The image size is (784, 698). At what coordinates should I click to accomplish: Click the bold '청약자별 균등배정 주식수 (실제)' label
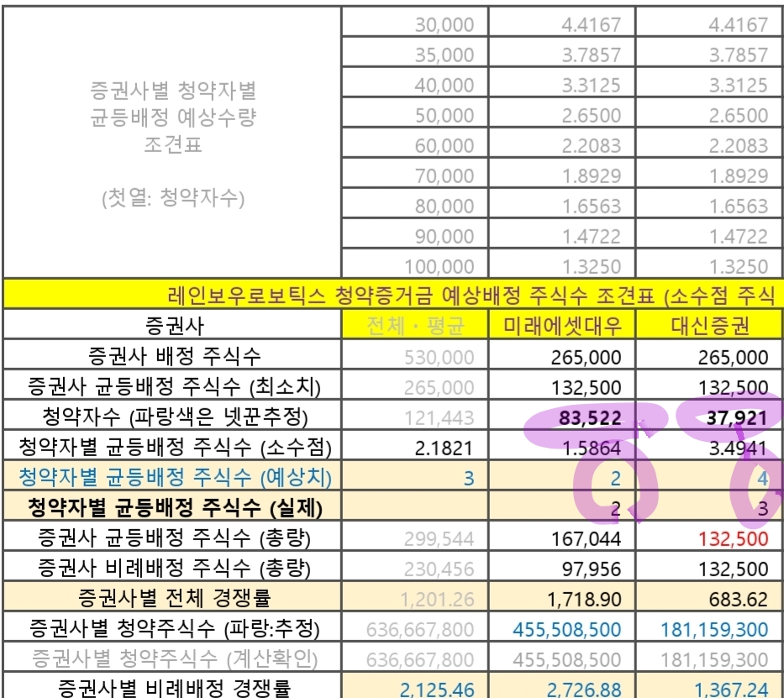172,506
